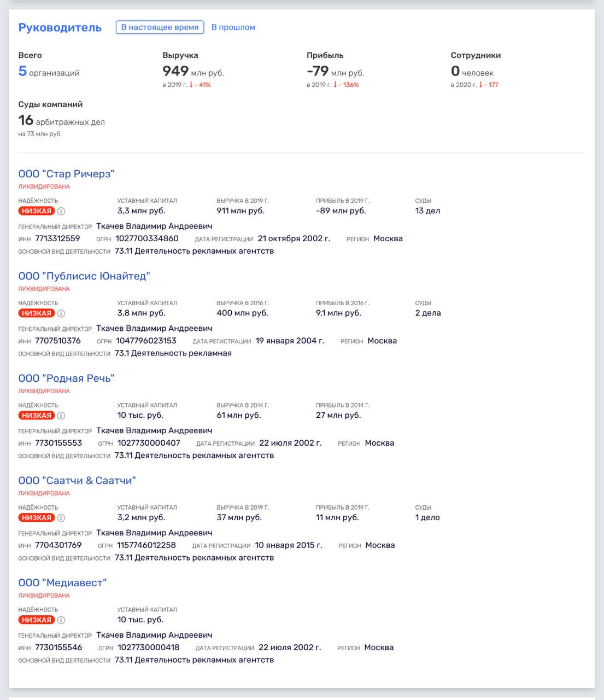This screenshot has height=700, width=604.
Task: Click info icon beside Медиавест reliability badge
Action: [61, 620]
